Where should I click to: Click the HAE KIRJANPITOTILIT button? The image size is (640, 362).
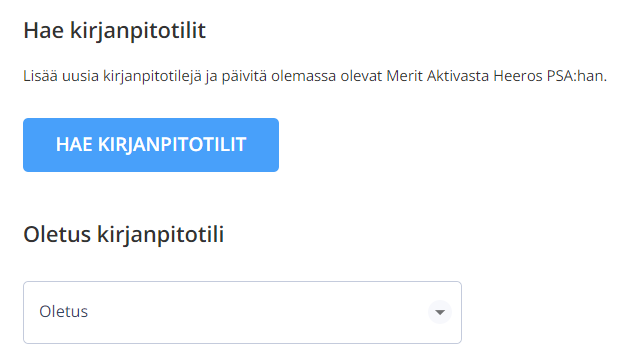point(151,145)
